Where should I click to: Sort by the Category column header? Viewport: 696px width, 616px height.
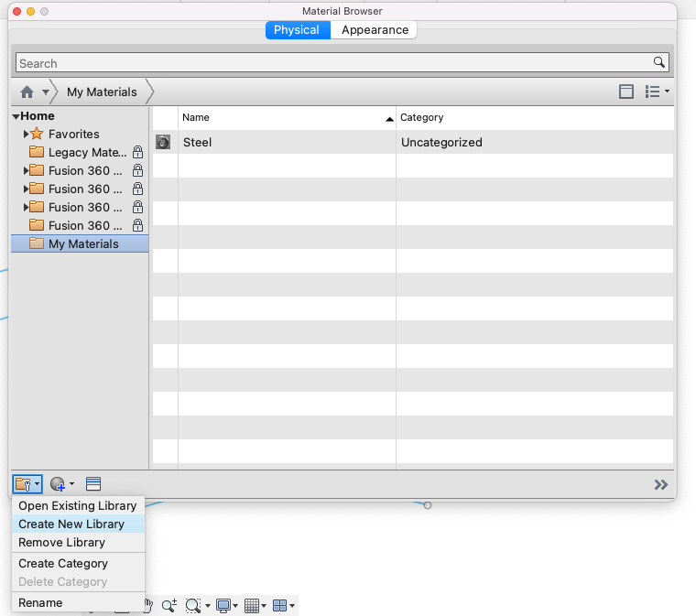point(535,117)
